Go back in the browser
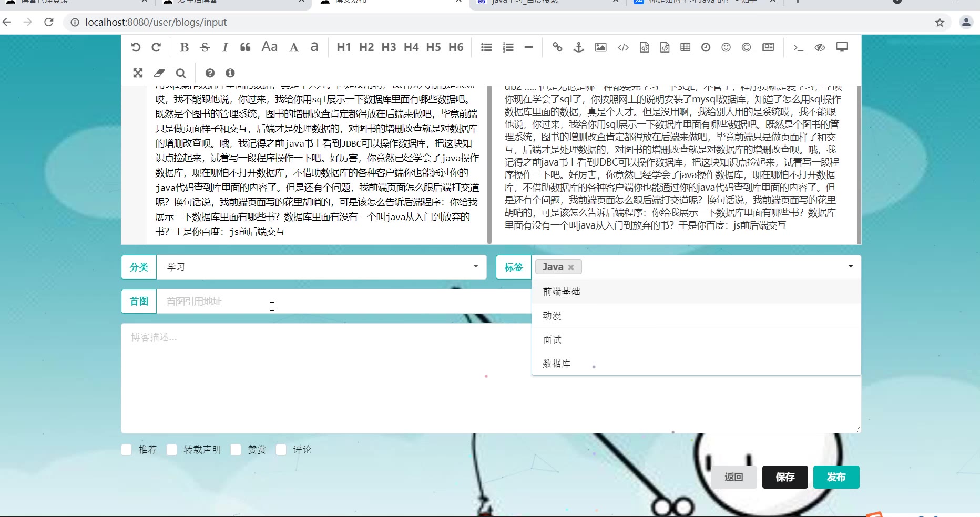The height and width of the screenshot is (517, 980). tap(7, 22)
